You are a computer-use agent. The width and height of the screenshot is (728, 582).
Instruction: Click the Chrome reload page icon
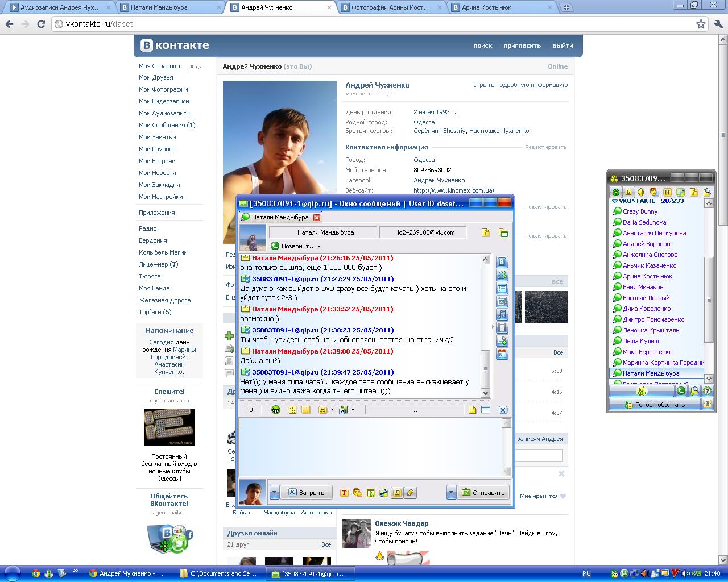[41, 24]
